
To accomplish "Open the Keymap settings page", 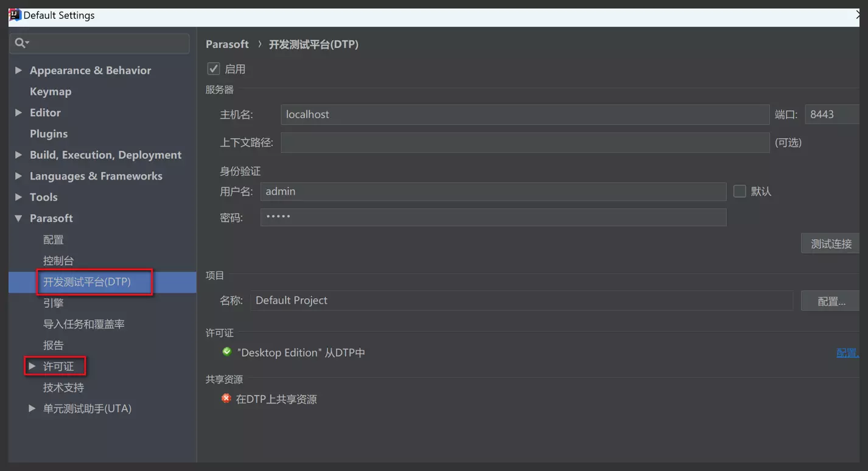I will click(x=51, y=91).
